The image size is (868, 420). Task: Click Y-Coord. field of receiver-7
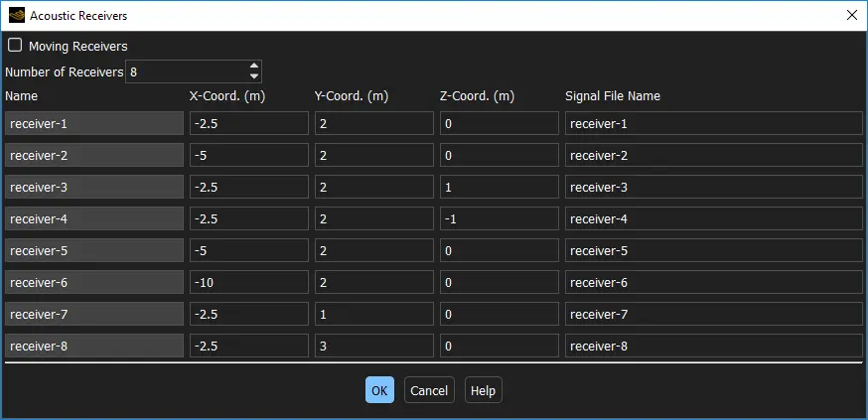pos(373,314)
